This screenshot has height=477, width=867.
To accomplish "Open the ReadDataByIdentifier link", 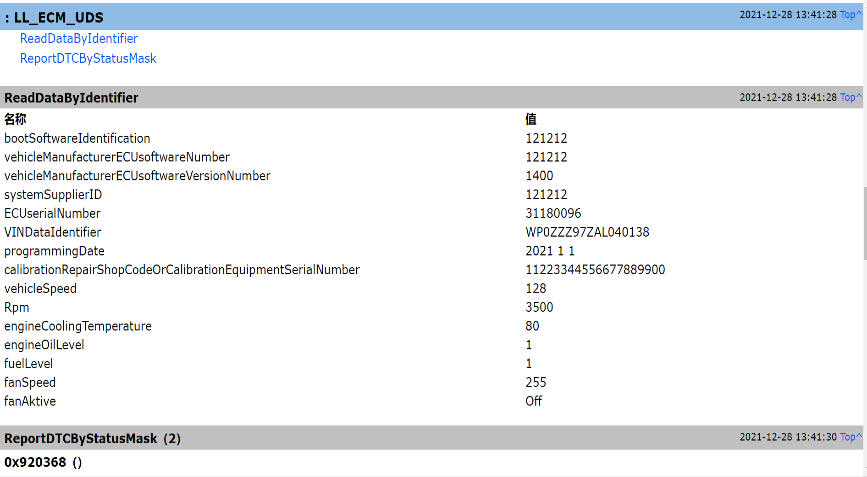I will point(79,39).
